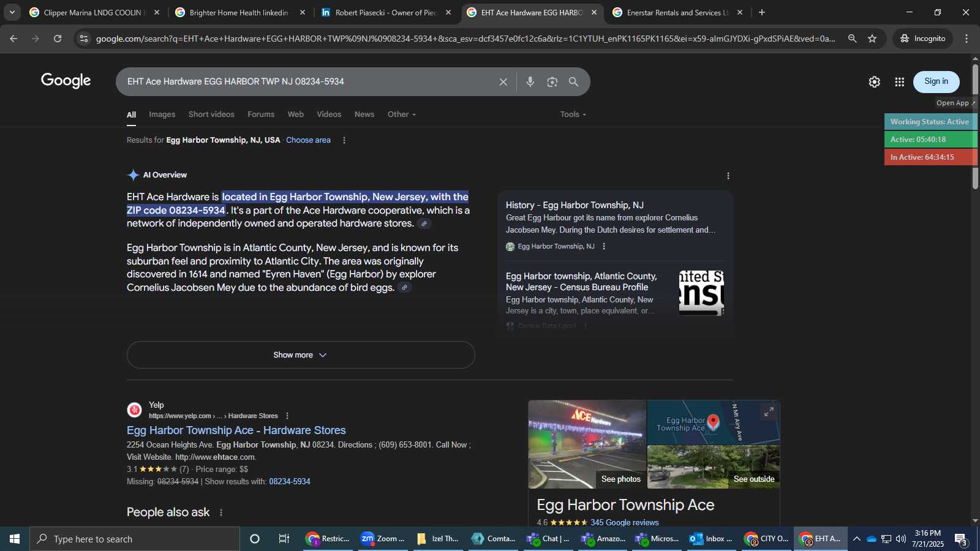This screenshot has width=980, height=551.
Task: Show results with 08234-5934 link
Action: coord(290,482)
